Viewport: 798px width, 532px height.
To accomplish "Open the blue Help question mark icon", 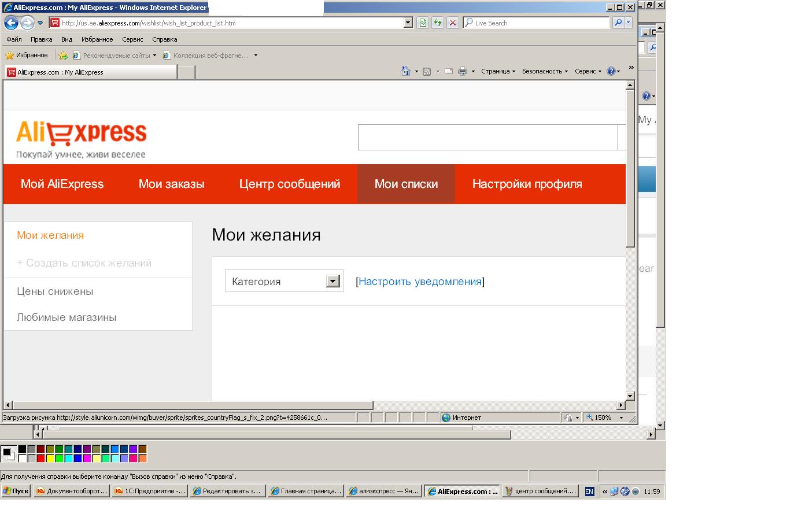I will [611, 71].
